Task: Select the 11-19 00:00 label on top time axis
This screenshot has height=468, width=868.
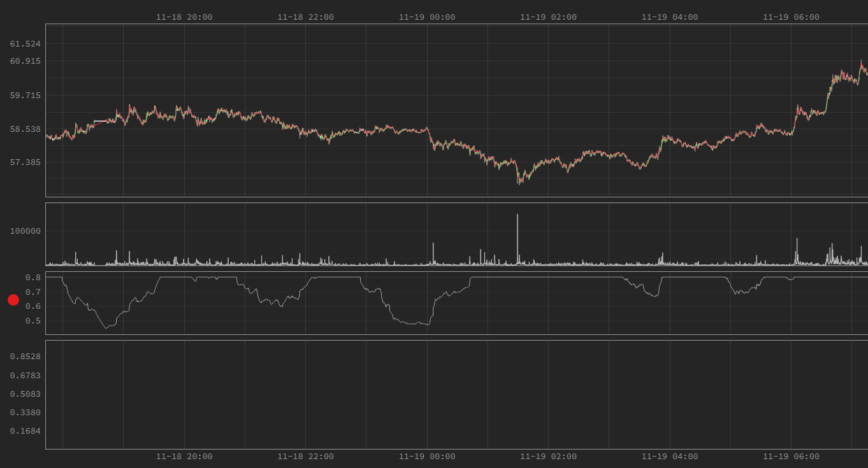Action: pos(427,17)
